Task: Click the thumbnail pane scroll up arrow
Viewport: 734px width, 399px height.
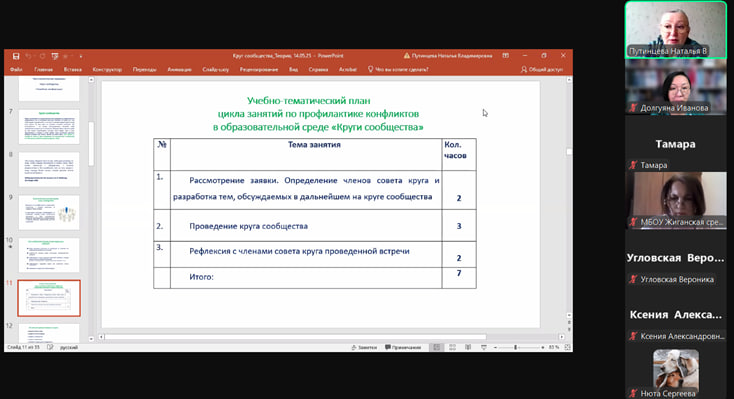Action: 91,80
